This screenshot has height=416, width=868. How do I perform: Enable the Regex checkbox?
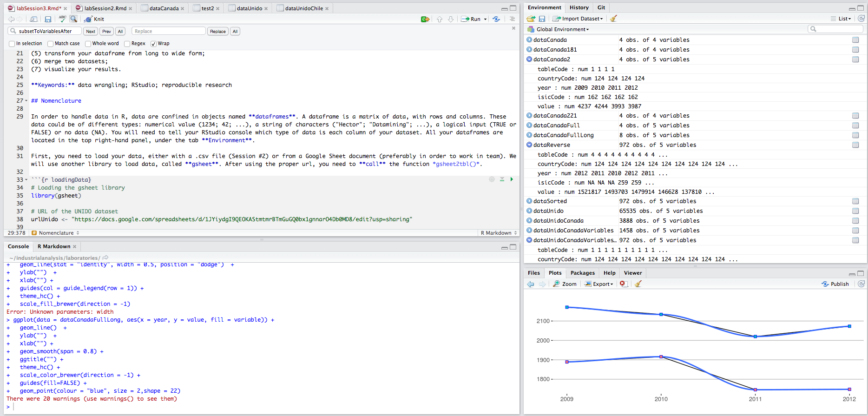(x=127, y=44)
